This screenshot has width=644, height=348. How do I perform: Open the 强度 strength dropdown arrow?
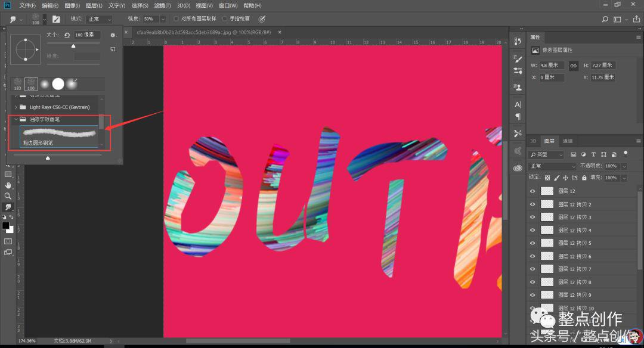(162, 19)
